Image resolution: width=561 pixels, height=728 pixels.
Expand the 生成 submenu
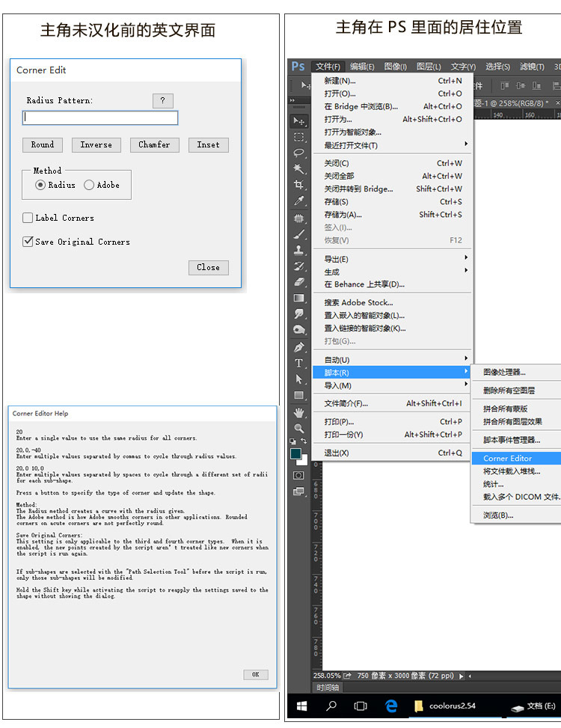(x=393, y=272)
